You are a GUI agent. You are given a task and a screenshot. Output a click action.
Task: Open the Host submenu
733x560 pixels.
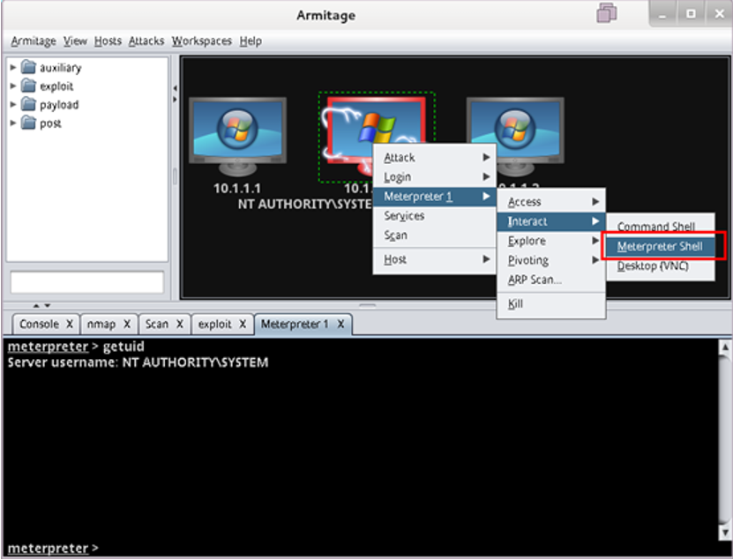click(434, 259)
